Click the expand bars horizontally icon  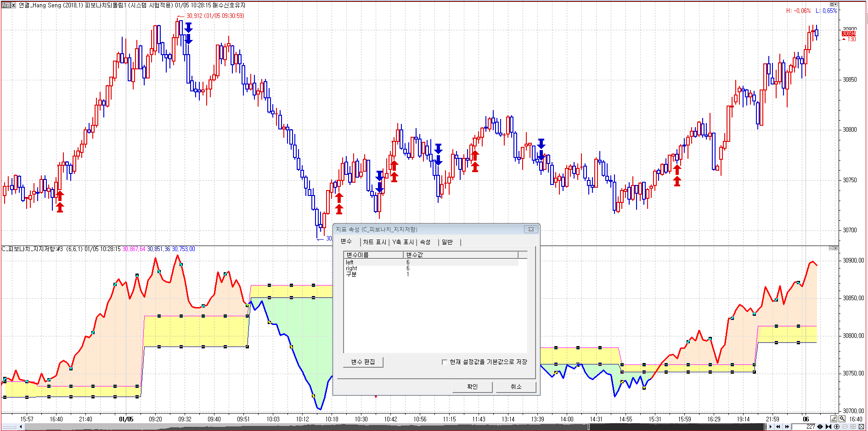(820, 427)
